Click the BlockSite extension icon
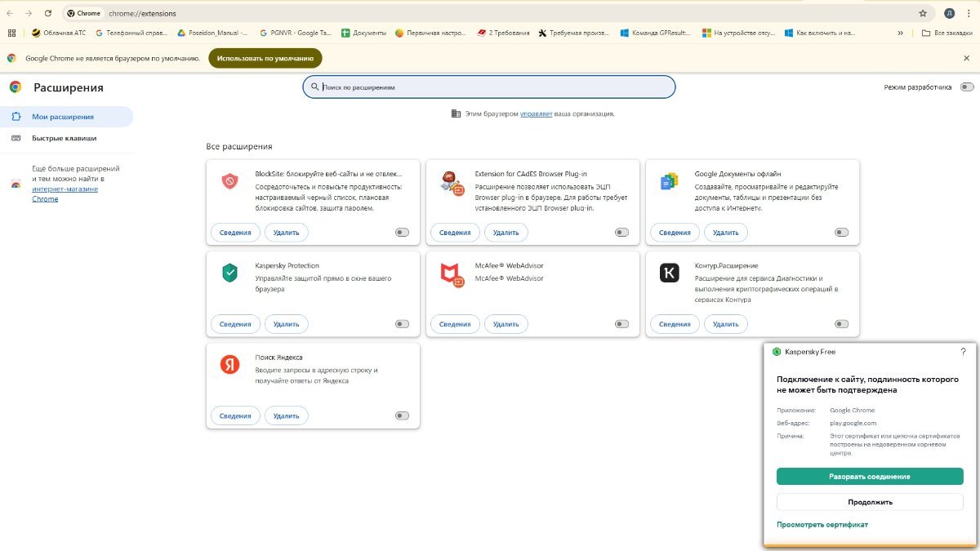This screenshot has width=980, height=551. [229, 181]
